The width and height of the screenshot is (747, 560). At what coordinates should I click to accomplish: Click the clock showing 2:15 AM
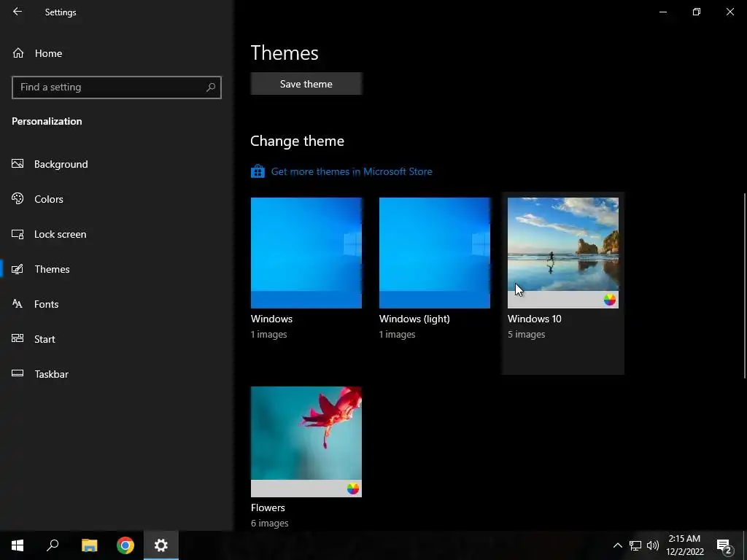pos(684,538)
